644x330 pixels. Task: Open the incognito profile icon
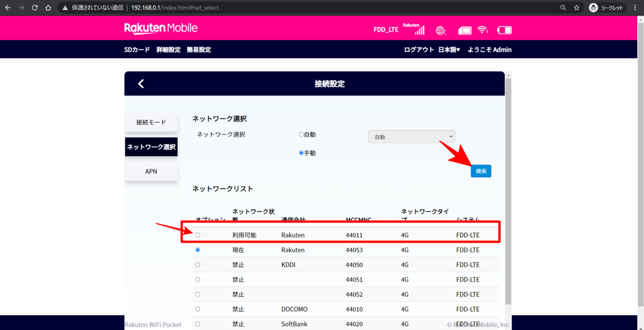coord(594,8)
